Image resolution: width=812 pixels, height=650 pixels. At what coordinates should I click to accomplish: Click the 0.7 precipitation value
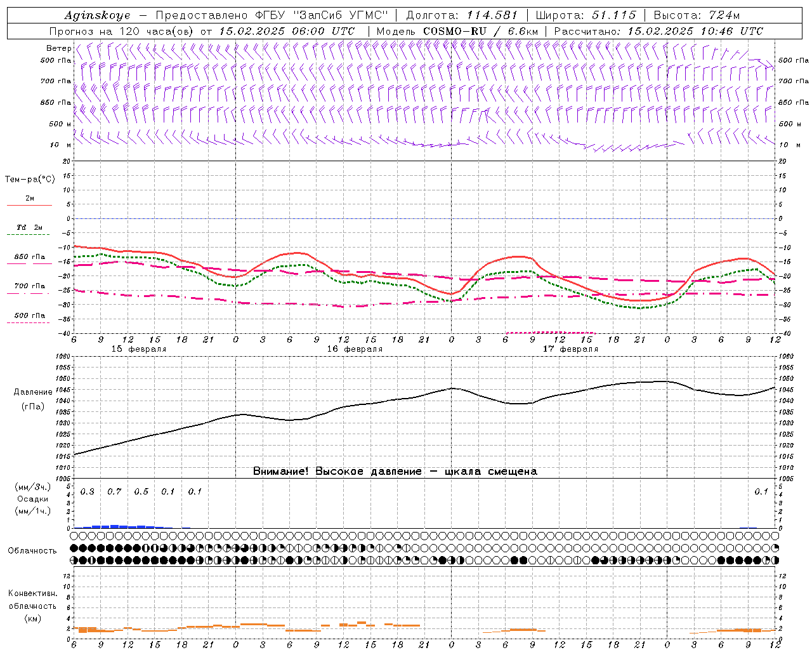tap(114, 492)
